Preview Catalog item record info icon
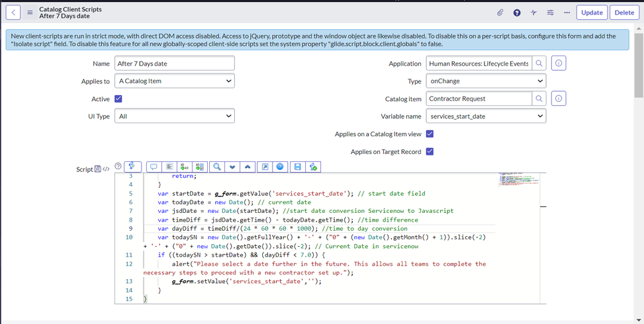The width and height of the screenshot is (644, 324). (559, 99)
